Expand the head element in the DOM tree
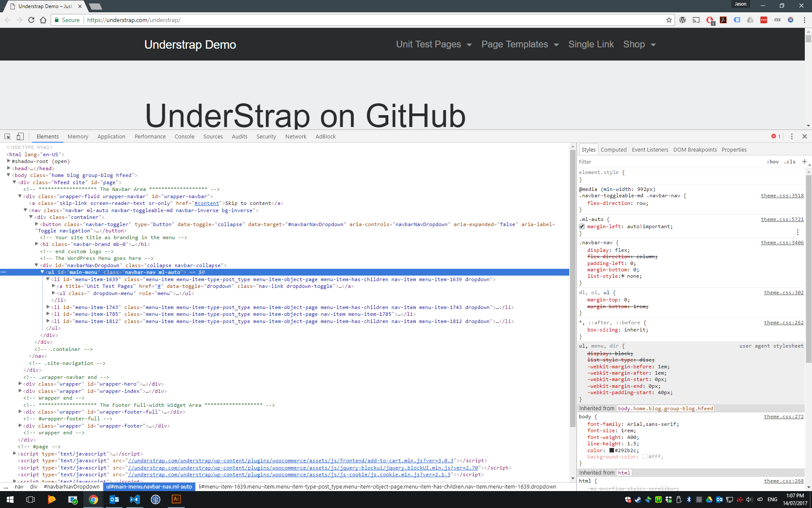This screenshot has width=812, height=508. [9, 168]
